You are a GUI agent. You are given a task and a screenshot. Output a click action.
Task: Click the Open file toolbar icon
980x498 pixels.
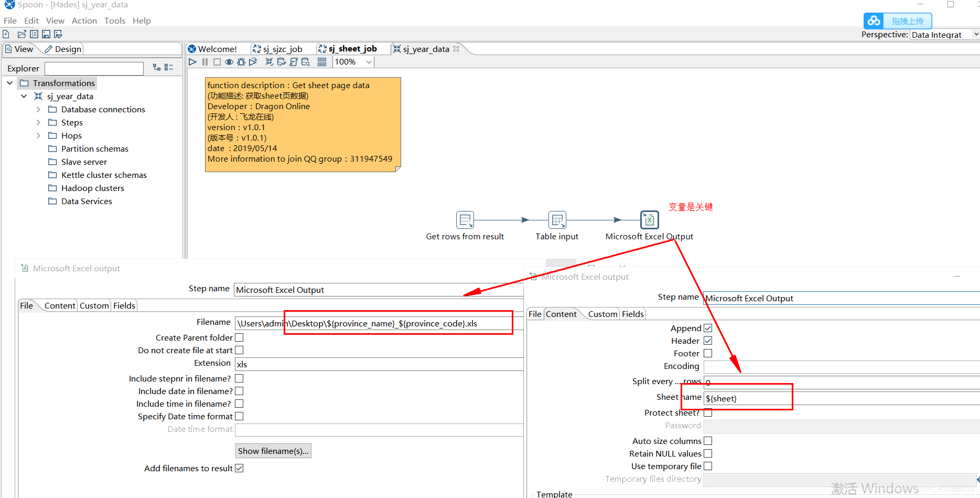pyautogui.click(x=21, y=34)
